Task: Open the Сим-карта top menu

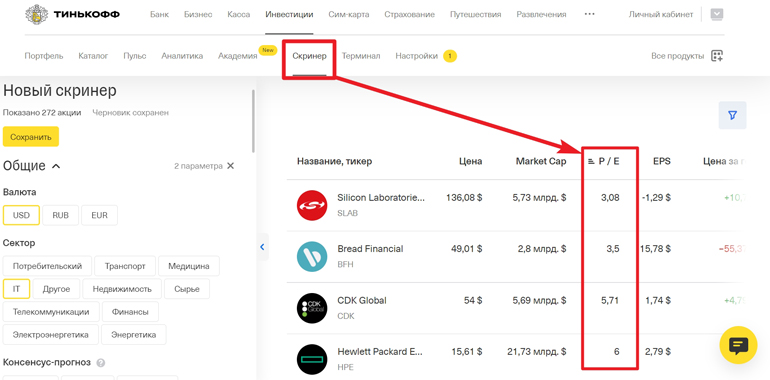Action: [x=349, y=14]
